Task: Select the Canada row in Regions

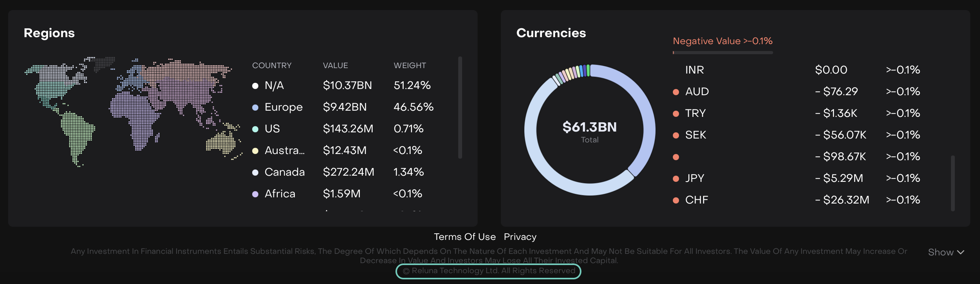Action: click(284, 172)
